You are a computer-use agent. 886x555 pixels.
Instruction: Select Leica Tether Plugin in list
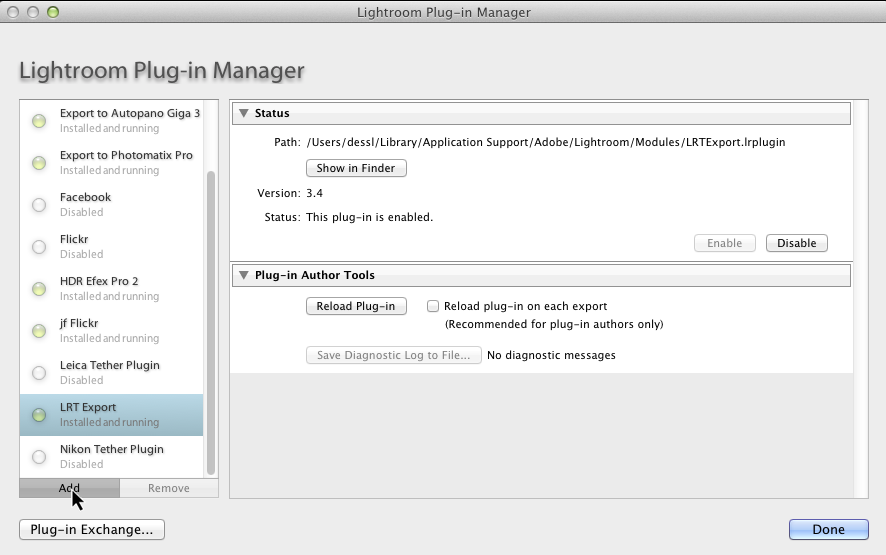click(111, 372)
